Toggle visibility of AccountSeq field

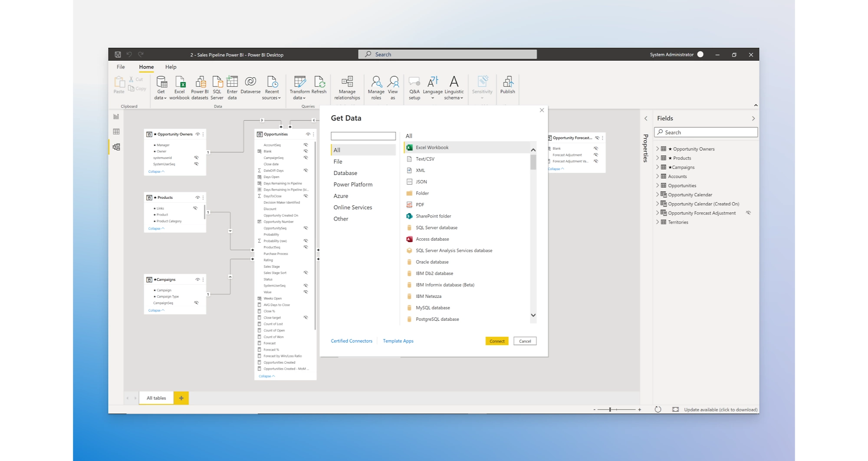pos(306,145)
